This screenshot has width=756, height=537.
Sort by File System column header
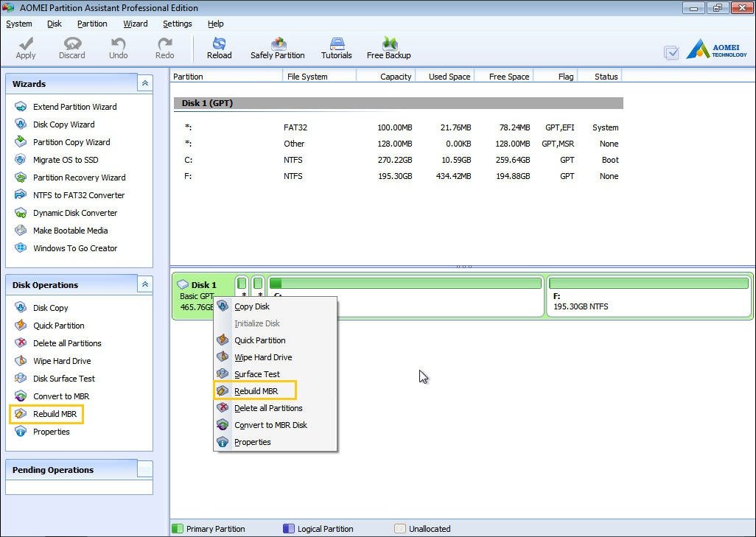pos(319,76)
